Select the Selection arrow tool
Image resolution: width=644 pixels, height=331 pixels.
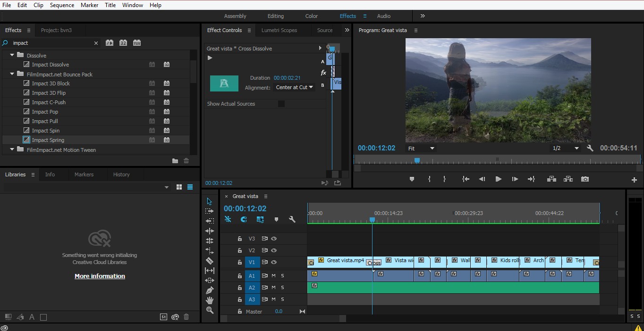pos(210,201)
